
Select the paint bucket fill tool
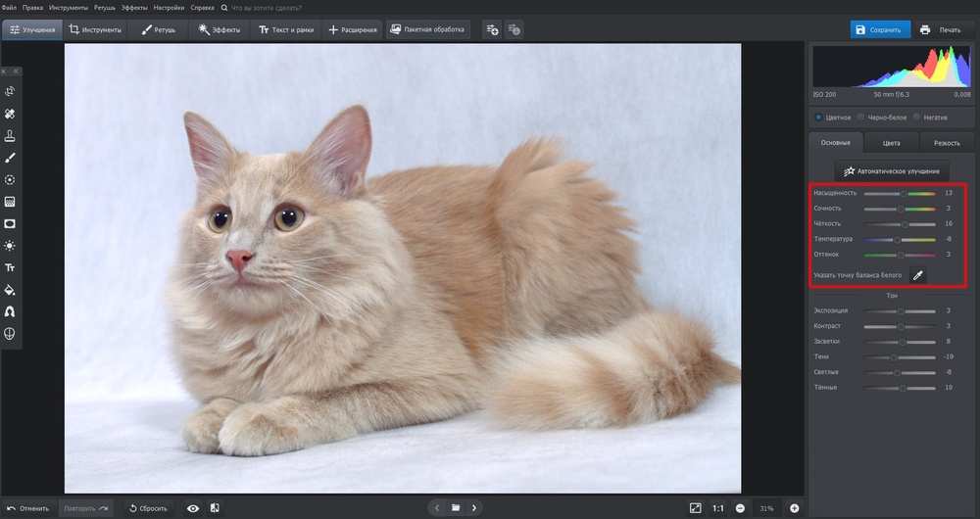point(10,290)
